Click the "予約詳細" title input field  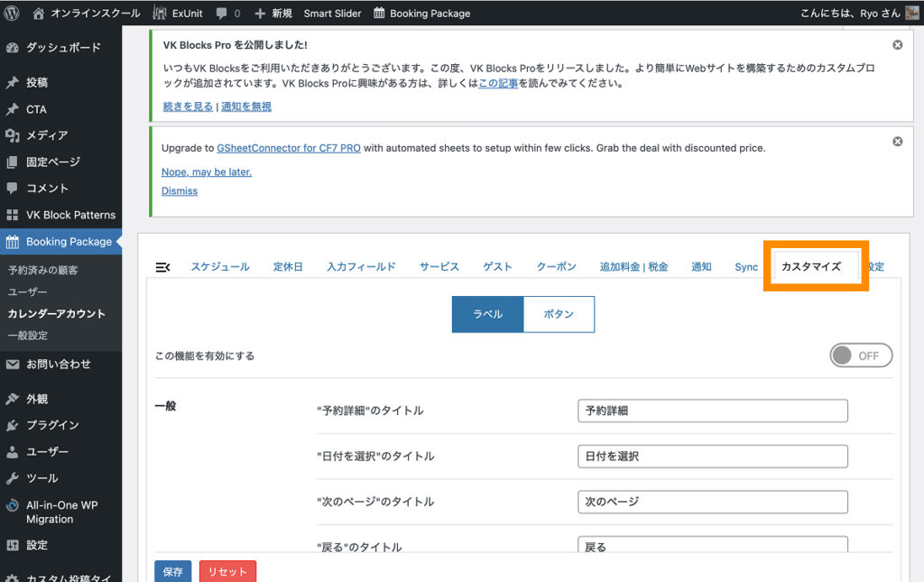pyautogui.click(x=712, y=411)
